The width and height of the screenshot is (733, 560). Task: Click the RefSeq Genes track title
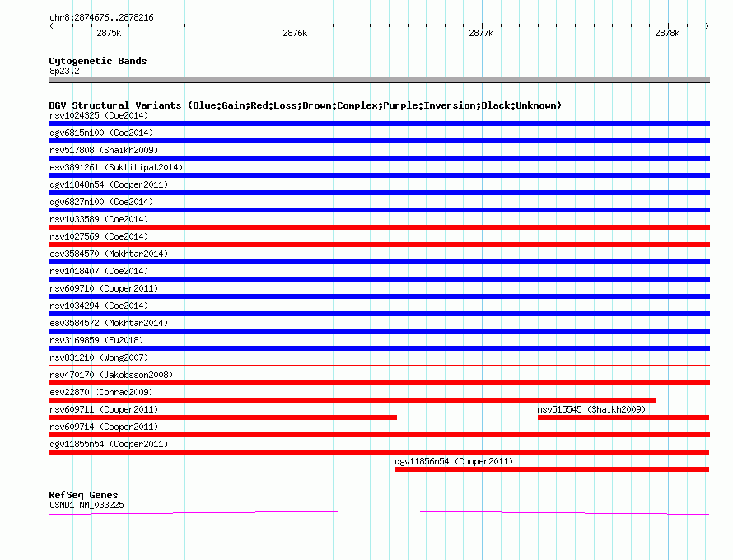[84, 495]
